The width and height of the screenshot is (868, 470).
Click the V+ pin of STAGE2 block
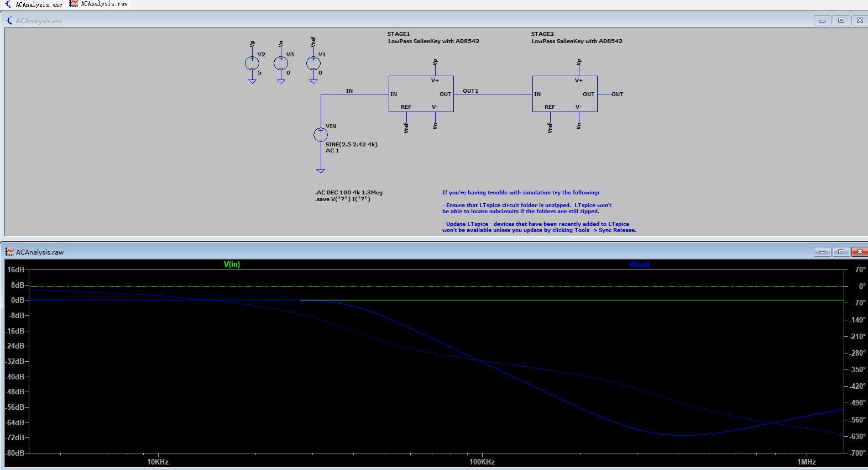(579, 81)
